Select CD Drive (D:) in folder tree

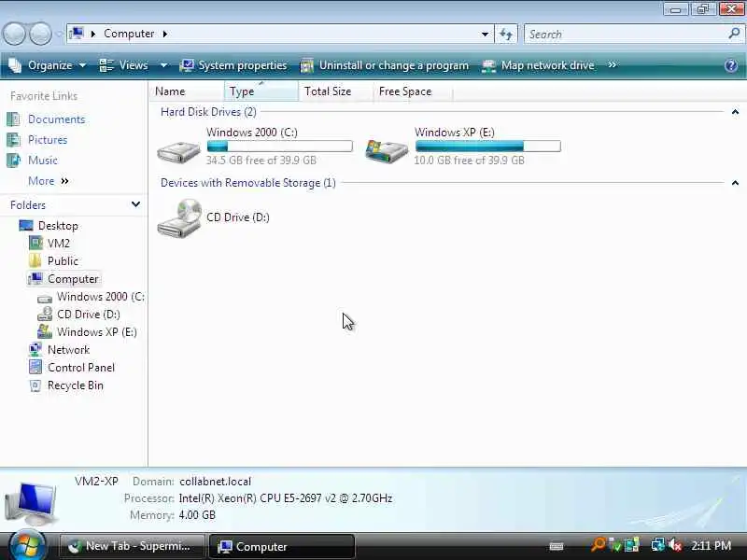pos(88,315)
